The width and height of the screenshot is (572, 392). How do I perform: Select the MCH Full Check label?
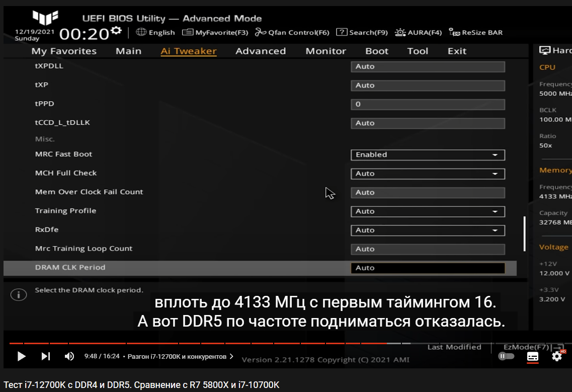coord(66,173)
